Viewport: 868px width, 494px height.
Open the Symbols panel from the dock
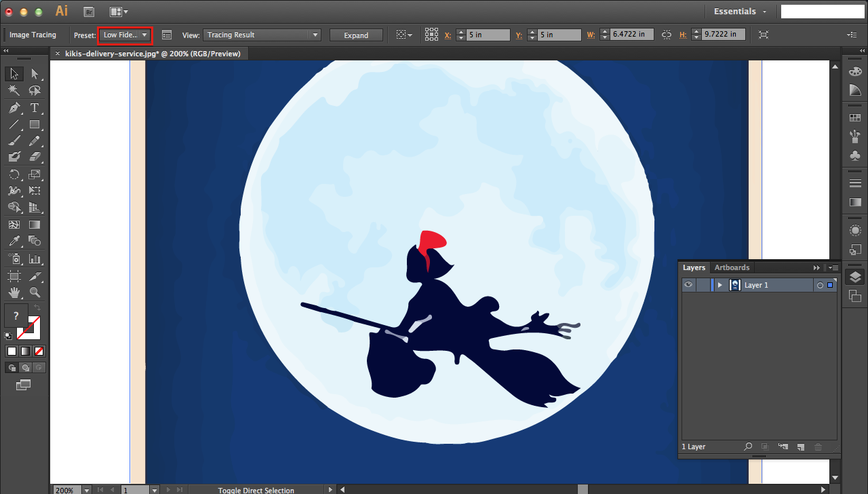click(855, 155)
